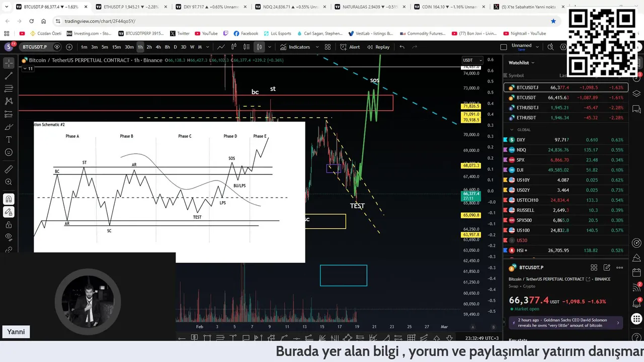Select the Text annotation tool
Image resolution: width=644 pixels, height=362 pixels.
(x=9, y=139)
